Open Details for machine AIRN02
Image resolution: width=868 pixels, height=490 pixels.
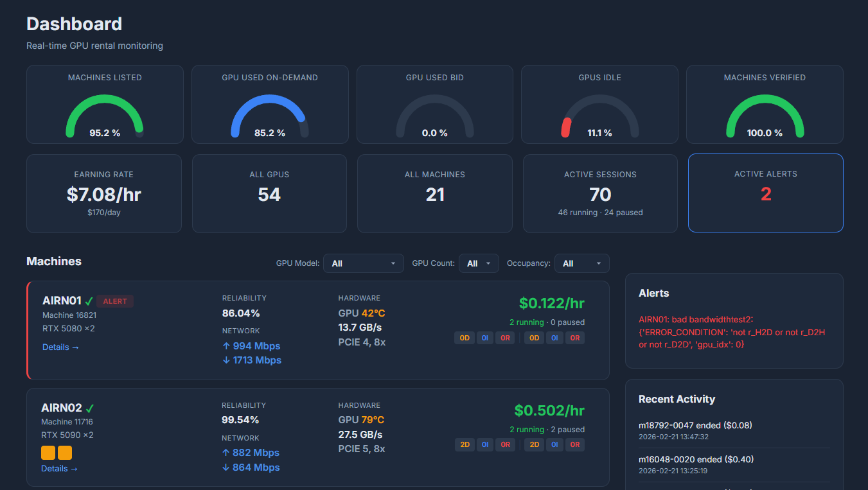(x=58, y=468)
